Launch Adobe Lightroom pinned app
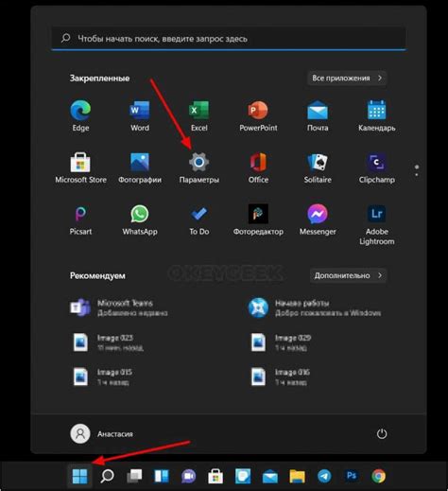The width and height of the screenshot is (448, 491). tap(377, 224)
